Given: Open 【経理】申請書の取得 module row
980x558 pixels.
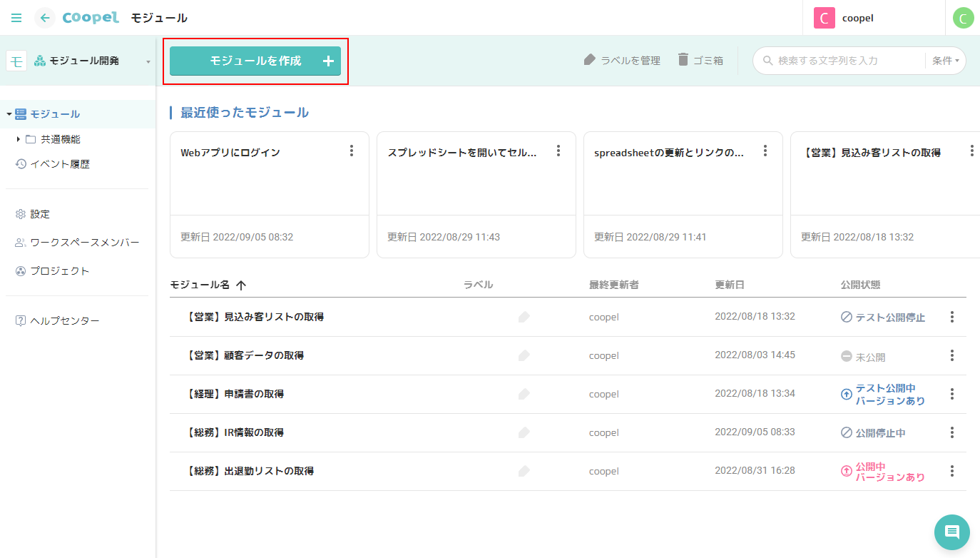Looking at the screenshot, I should click(568, 394).
